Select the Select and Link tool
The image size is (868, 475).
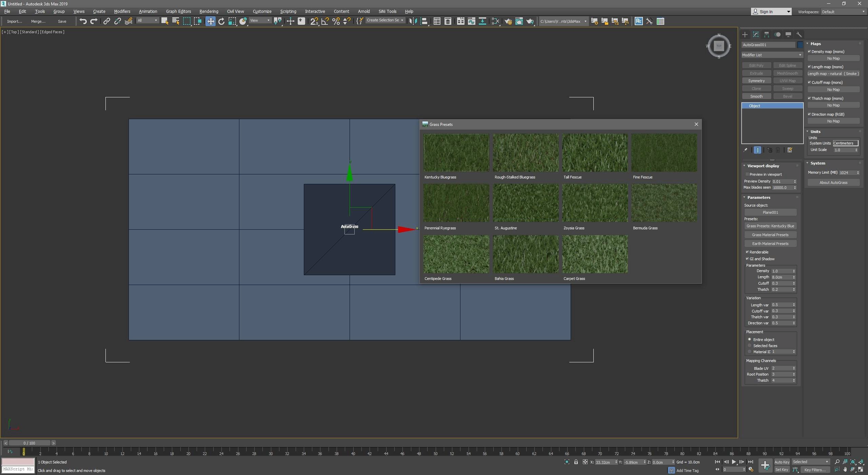(x=106, y=21)
